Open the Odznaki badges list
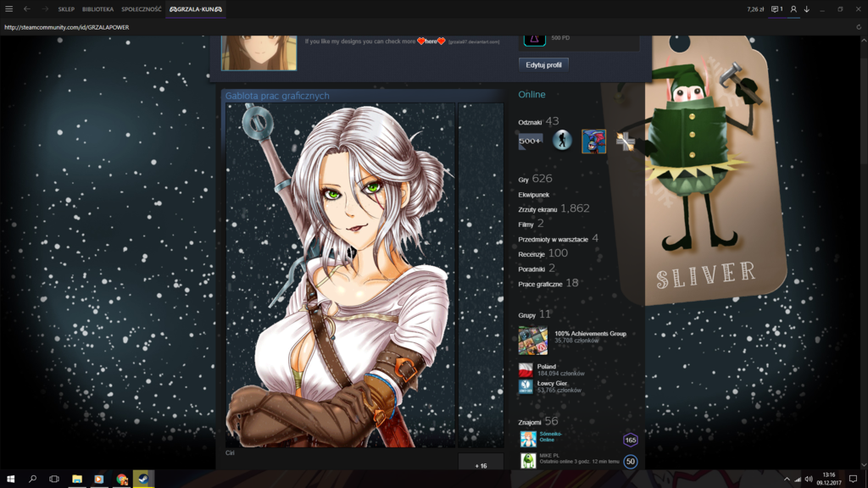Screen dimensions: 868x488 [x=538, y=122]
